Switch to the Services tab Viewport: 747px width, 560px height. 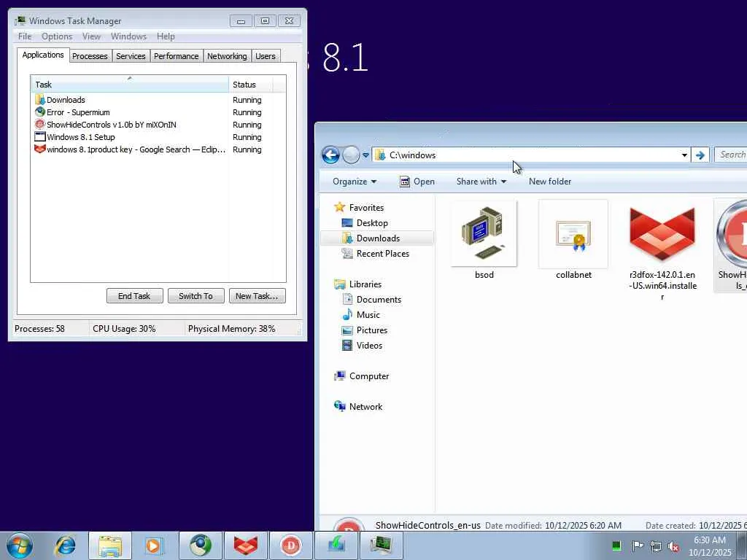pyautogui.click(x=131, y=56)
